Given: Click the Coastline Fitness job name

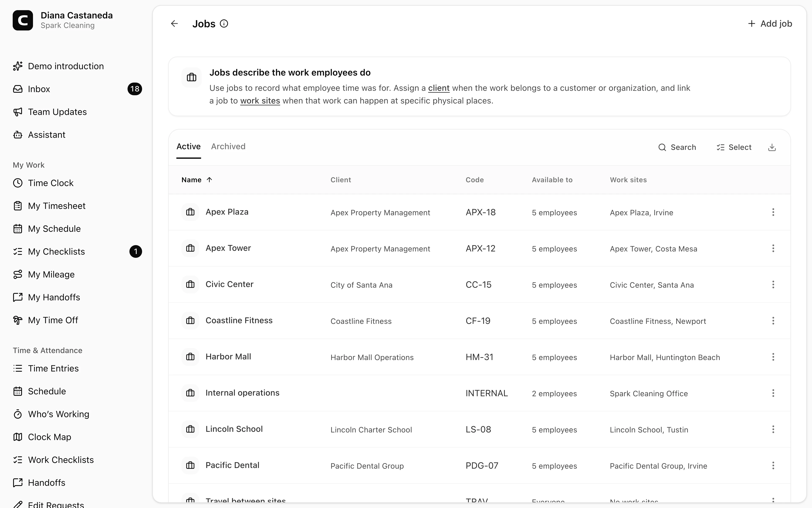Looking at the screenshot, I should coord(239,320).
